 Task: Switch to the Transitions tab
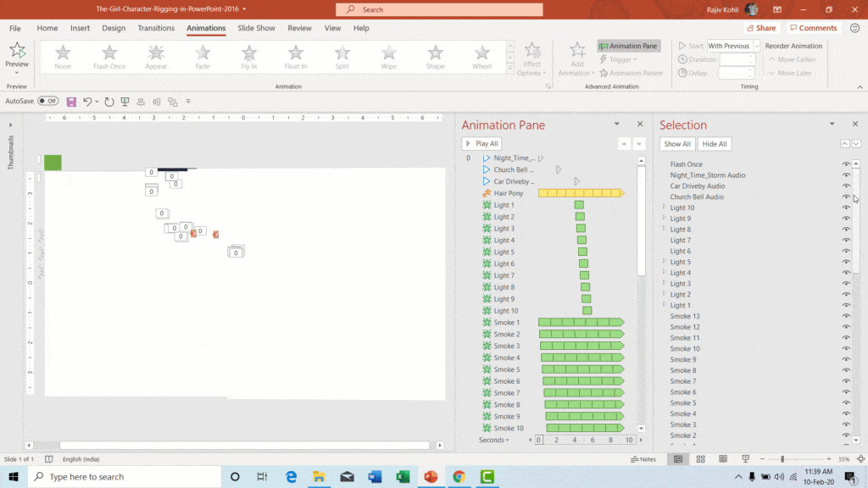click(156, 28)
